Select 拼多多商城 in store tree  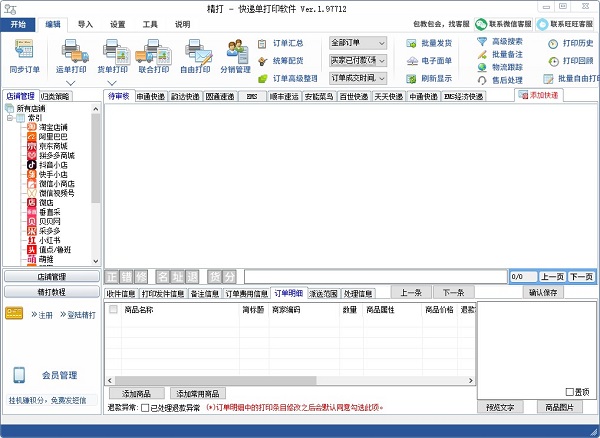coord(57,155)
